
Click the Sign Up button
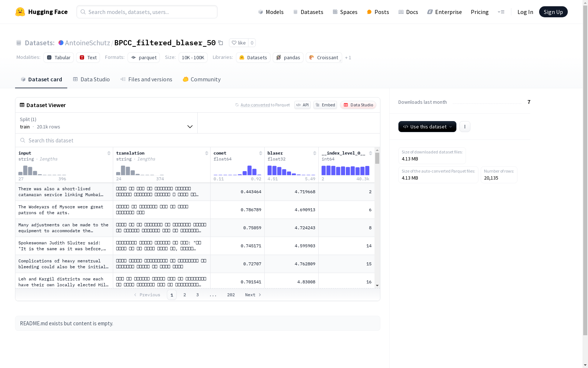[553, 12]
